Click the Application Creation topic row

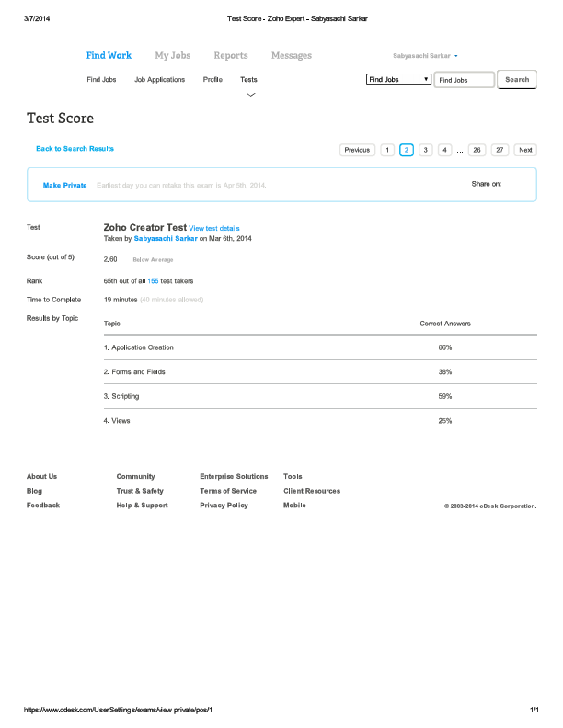[320, 347]
